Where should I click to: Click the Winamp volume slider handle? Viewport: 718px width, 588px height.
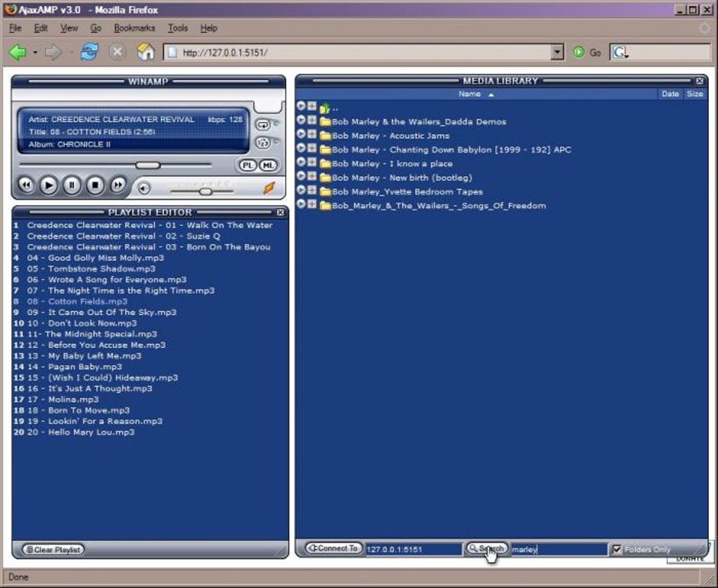point(206,192)
